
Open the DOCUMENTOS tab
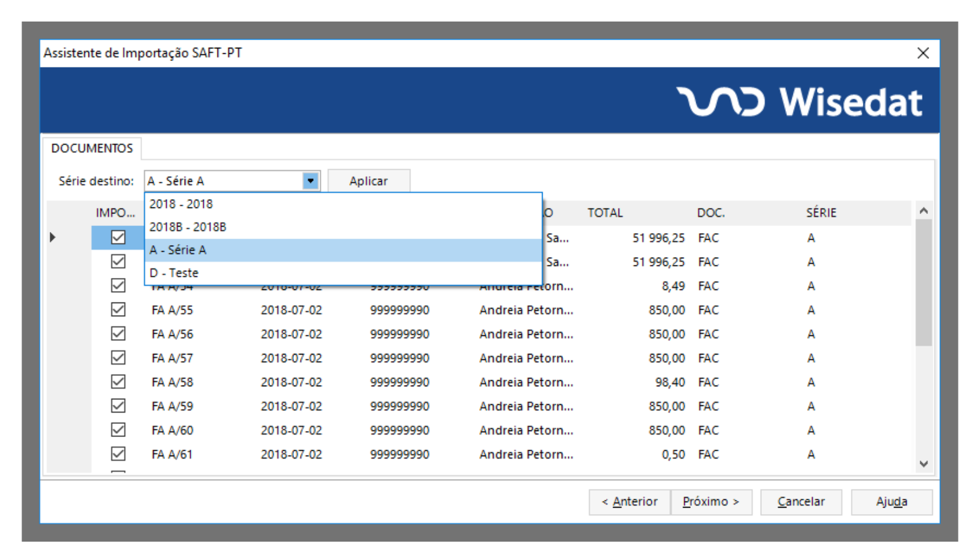(92, 148)
